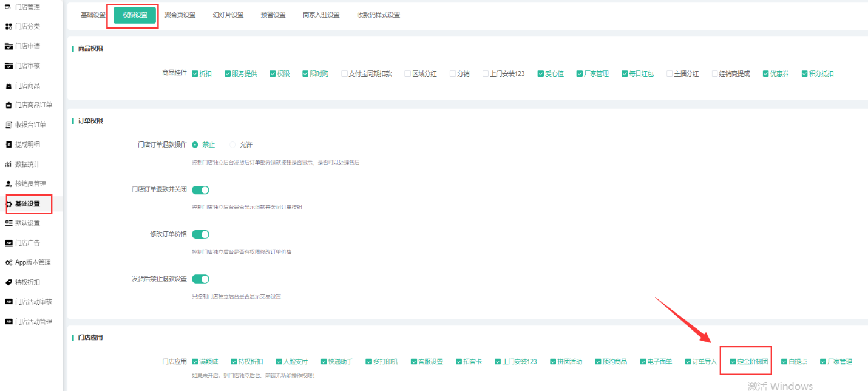Screen dimensions: 868x391
Task: Uncheck the 定金阶梯团 checkbox
Action: click(x=733, y=362)
